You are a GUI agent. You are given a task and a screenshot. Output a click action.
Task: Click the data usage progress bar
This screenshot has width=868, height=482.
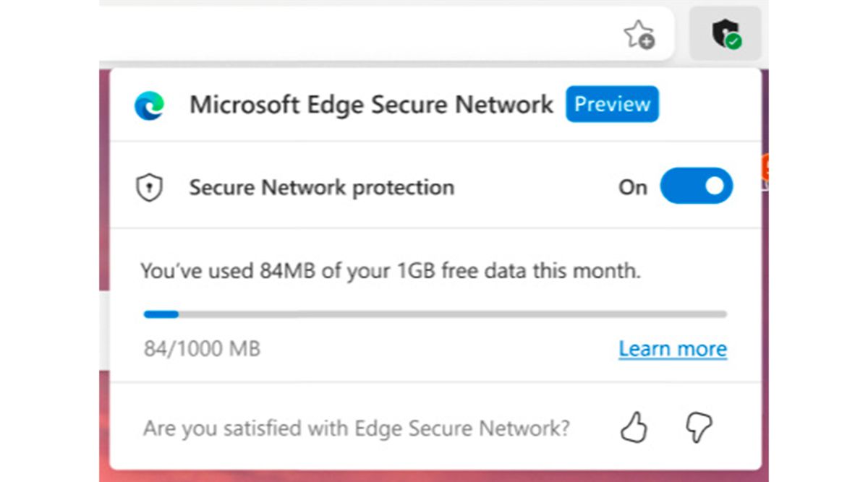(x=434, y=314)
